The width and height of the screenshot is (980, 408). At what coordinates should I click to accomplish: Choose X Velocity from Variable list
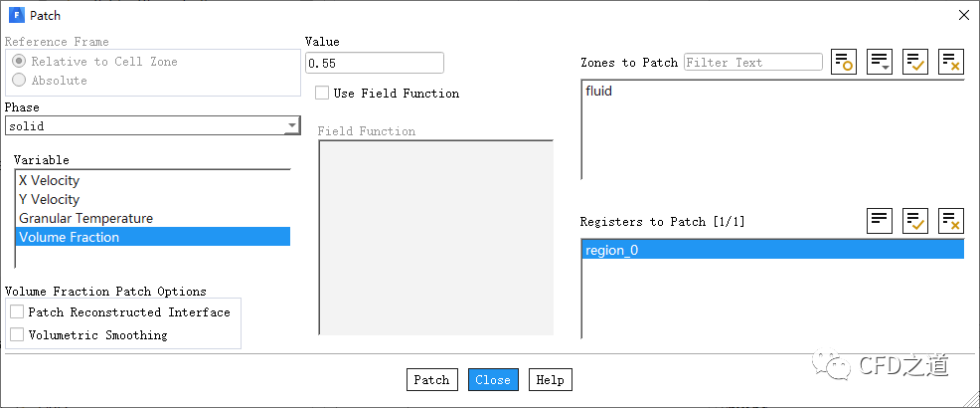50,180
